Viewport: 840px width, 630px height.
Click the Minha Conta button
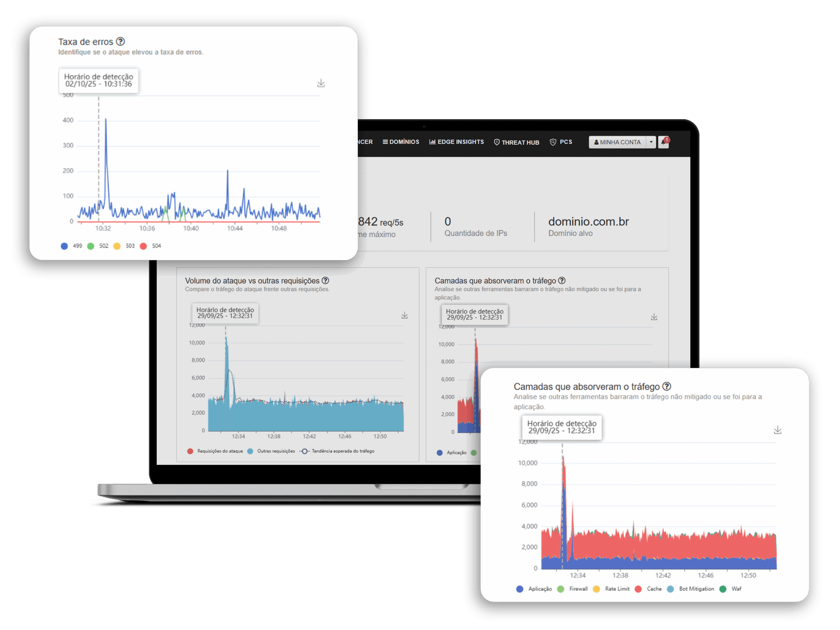tap(617, 142)
